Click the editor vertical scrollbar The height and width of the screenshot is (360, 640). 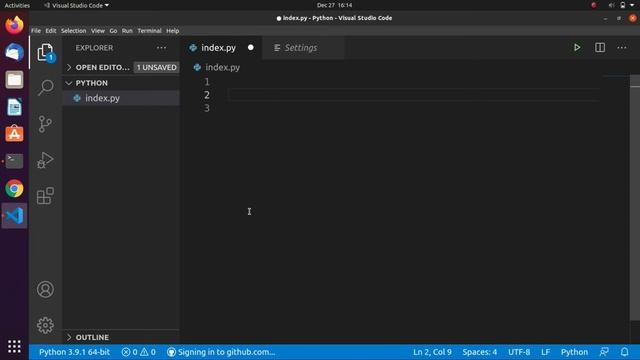coord(635,198)
